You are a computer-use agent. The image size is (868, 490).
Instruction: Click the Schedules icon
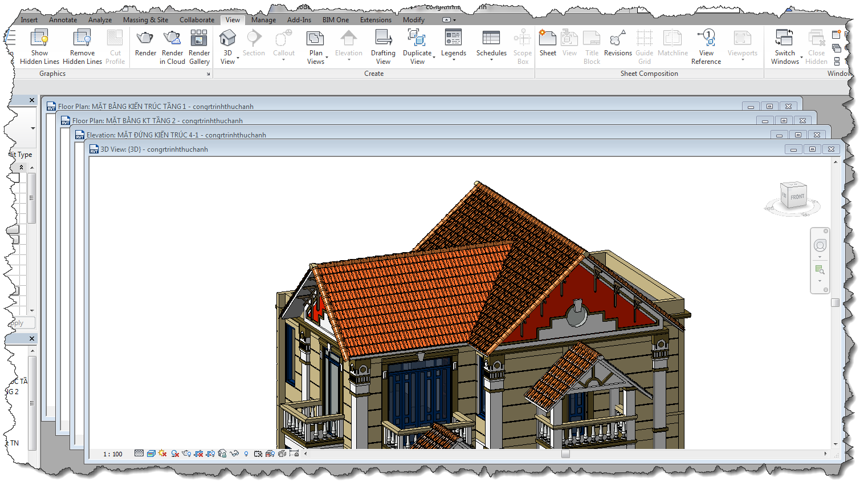click(491, 38)
